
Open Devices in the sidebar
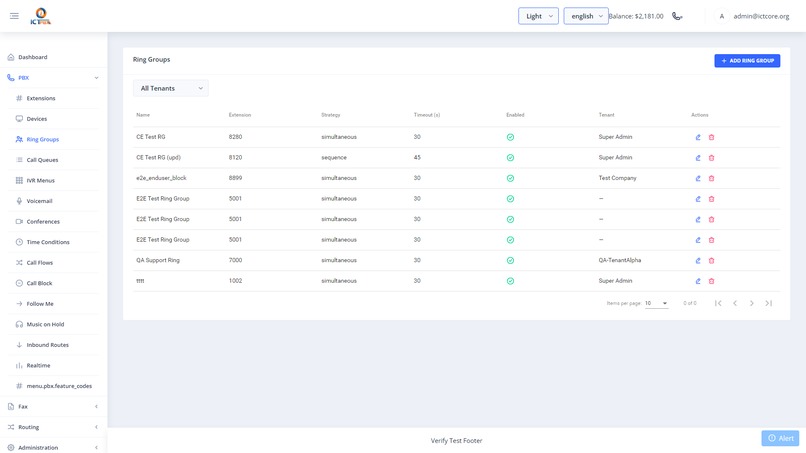point(36,119)
